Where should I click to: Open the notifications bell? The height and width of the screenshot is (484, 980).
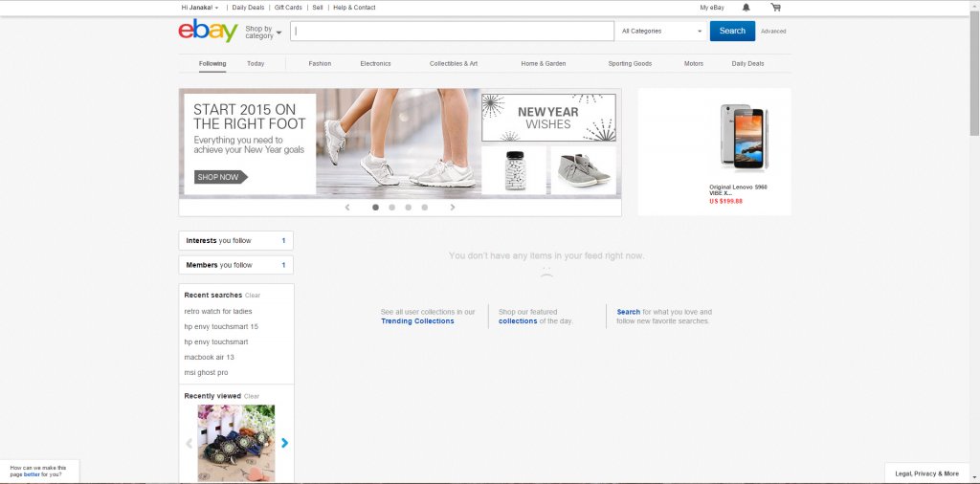(x=746, y=8)
